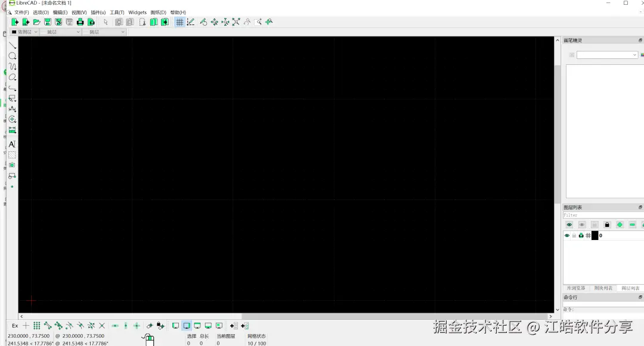Open the Modify tools in left toolbar
The image size is (644, 346).
13,119
